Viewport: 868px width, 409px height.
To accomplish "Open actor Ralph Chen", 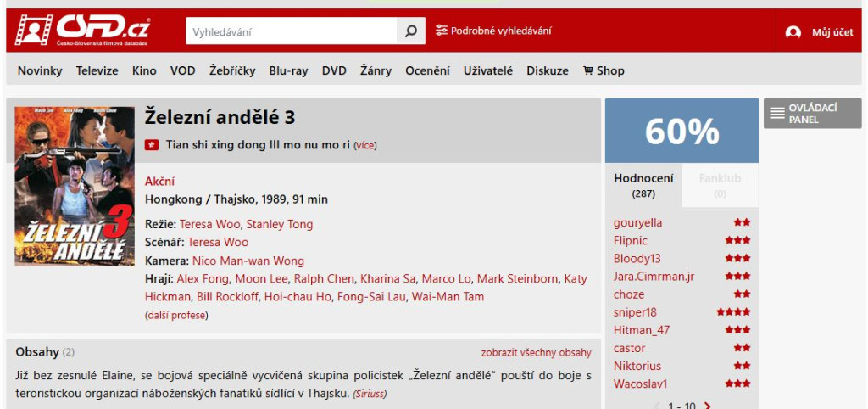I will [x=324, y=278].
